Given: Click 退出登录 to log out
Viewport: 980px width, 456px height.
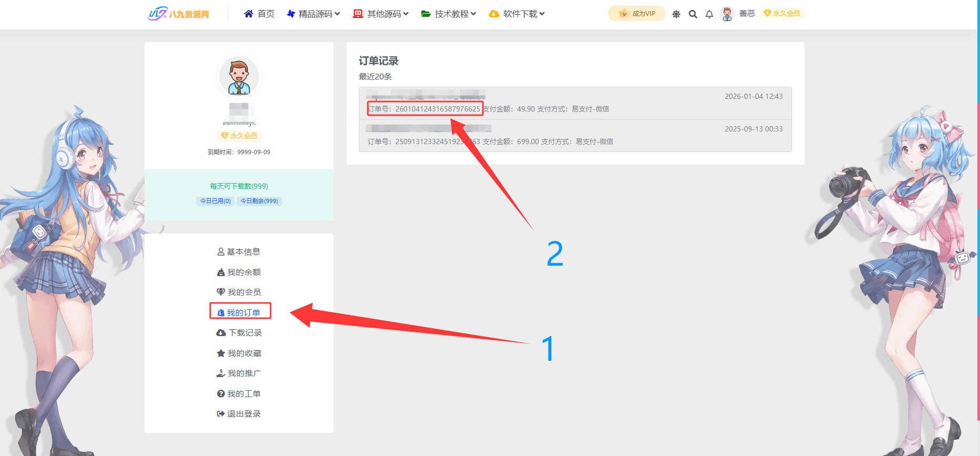Looking at the screenshot, I should point(239,414).
